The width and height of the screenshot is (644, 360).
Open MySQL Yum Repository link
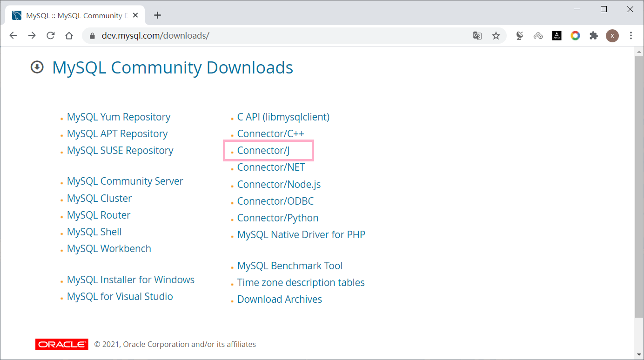(119, 117)
